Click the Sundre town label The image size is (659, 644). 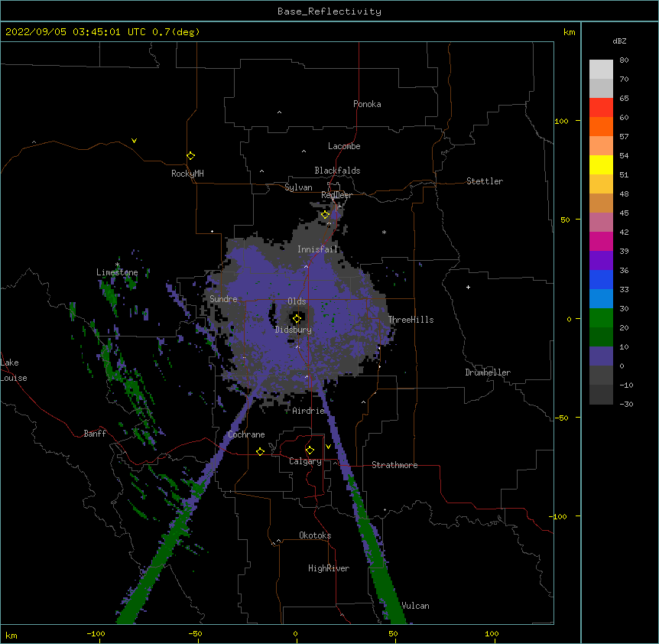(223, 299)
